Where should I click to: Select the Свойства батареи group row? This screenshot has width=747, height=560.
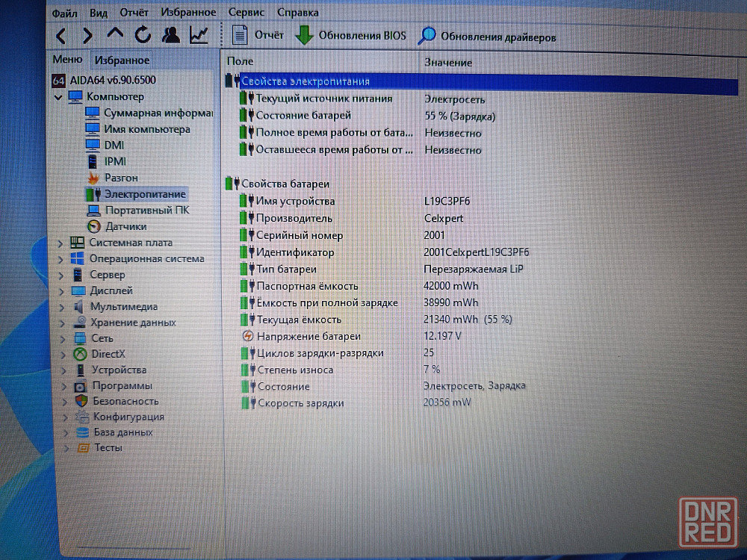click(285, 184)
